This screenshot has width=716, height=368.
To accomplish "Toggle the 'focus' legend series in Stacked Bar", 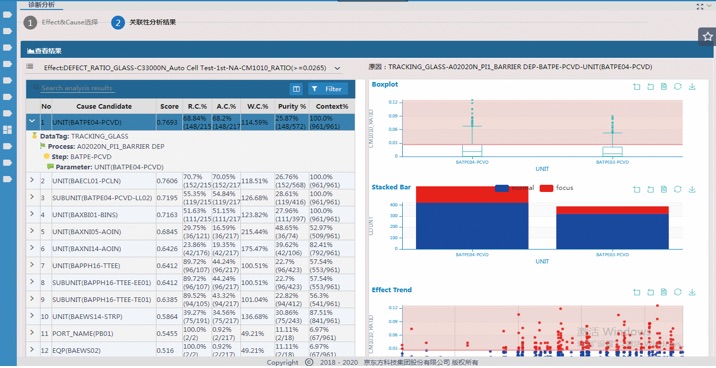I will pyautogui.click(x=557, y=188).
